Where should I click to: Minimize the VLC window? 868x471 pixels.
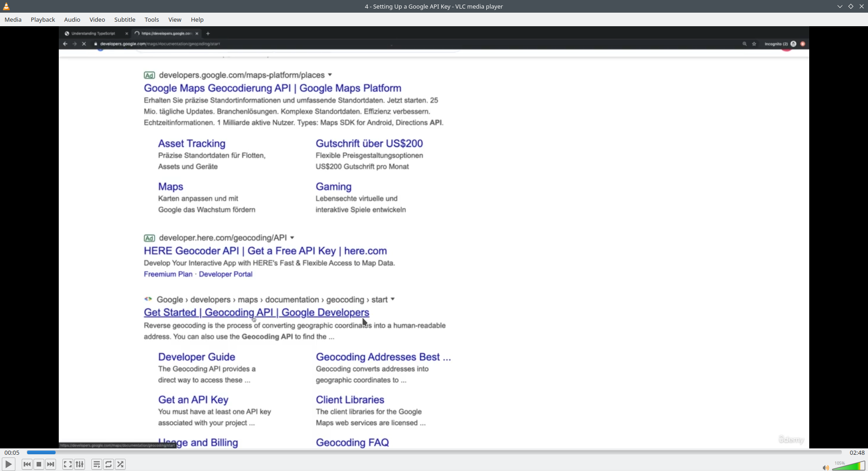click(840, 6)
